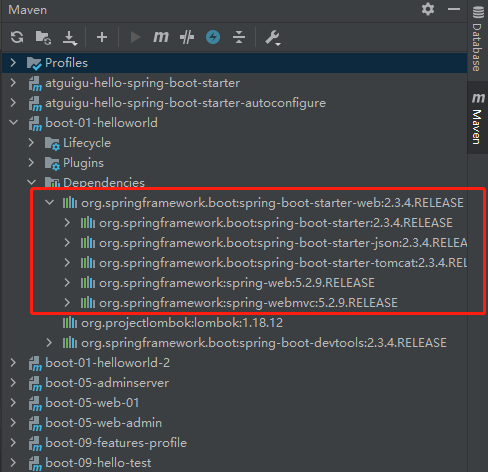Expand boot-05-adminserver project
The image size is (488, 472).
13,383
